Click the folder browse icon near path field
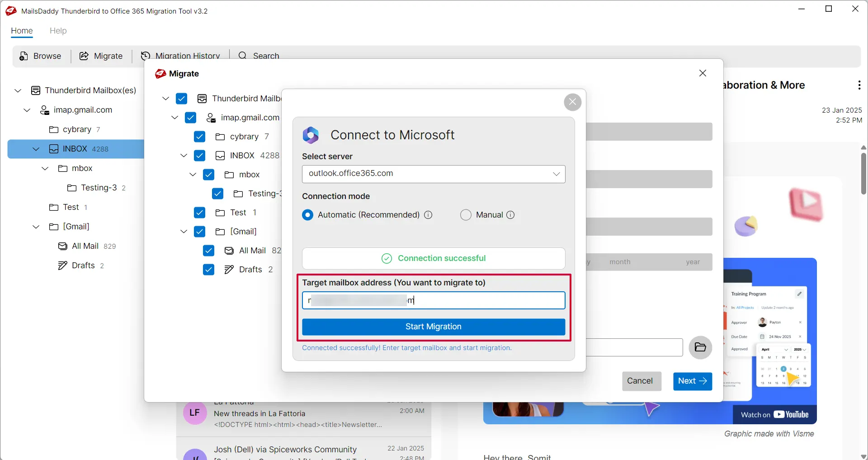868x460 pixels. (x=700, y=347)
